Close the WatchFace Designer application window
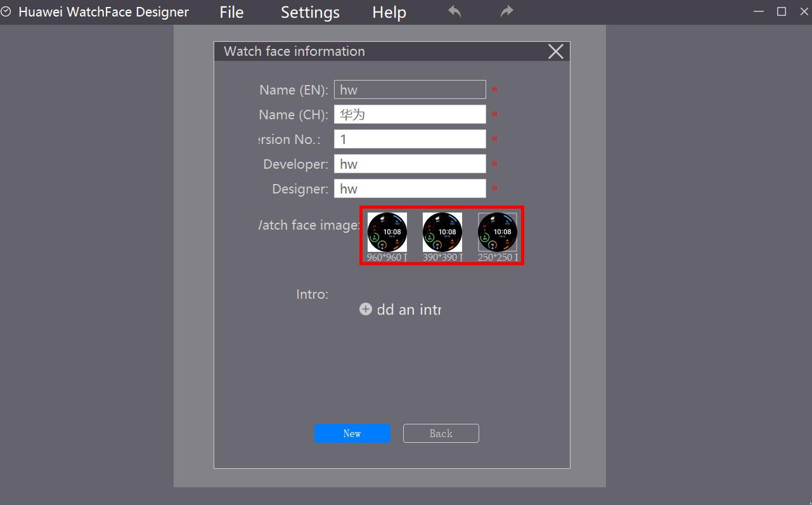The width and height of the screenshot is (812, 505). (804, 11)
